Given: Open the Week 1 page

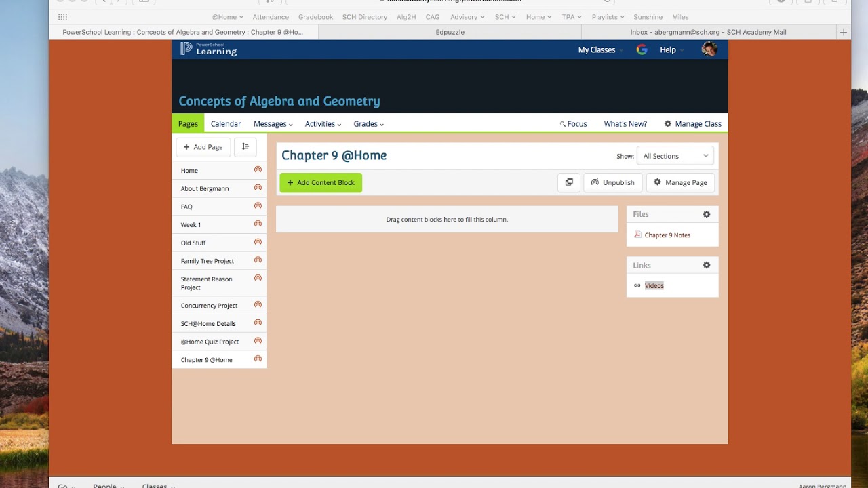Looking at the screenshot, I should [191, 224].
